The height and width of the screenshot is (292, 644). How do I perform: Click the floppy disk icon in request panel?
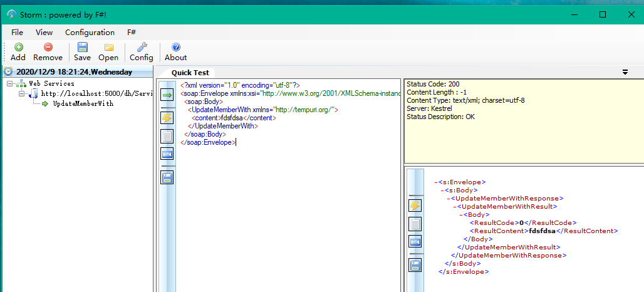167,177
